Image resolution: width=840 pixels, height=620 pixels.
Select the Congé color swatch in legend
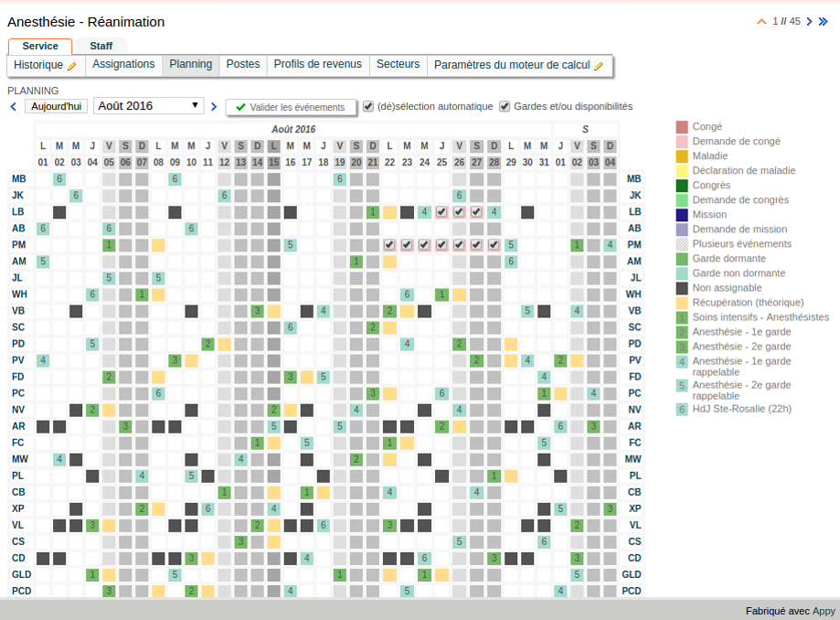pos(682,127)
